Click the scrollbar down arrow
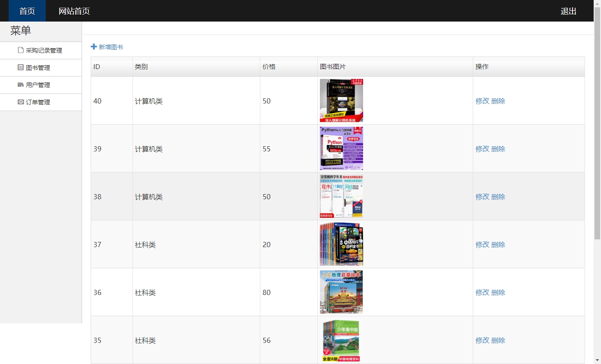Image resolution: width=601 pixels, height=364 pixels. [598, 360]
